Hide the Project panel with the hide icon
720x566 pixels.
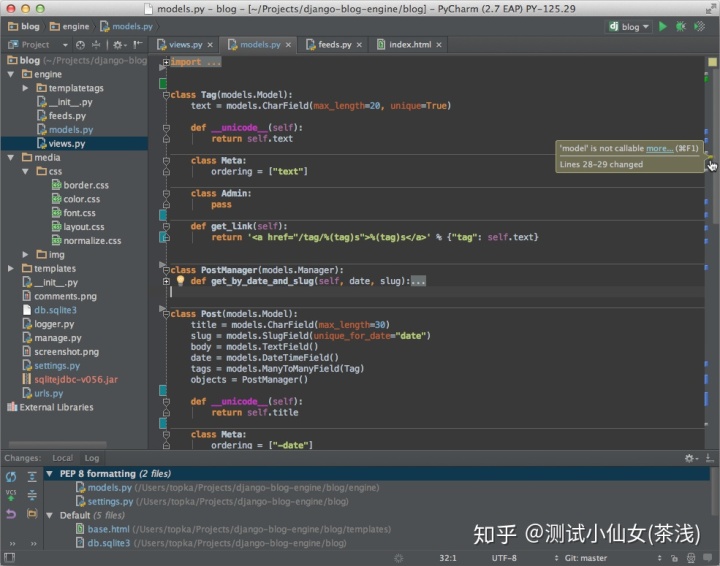coord(138,45)
